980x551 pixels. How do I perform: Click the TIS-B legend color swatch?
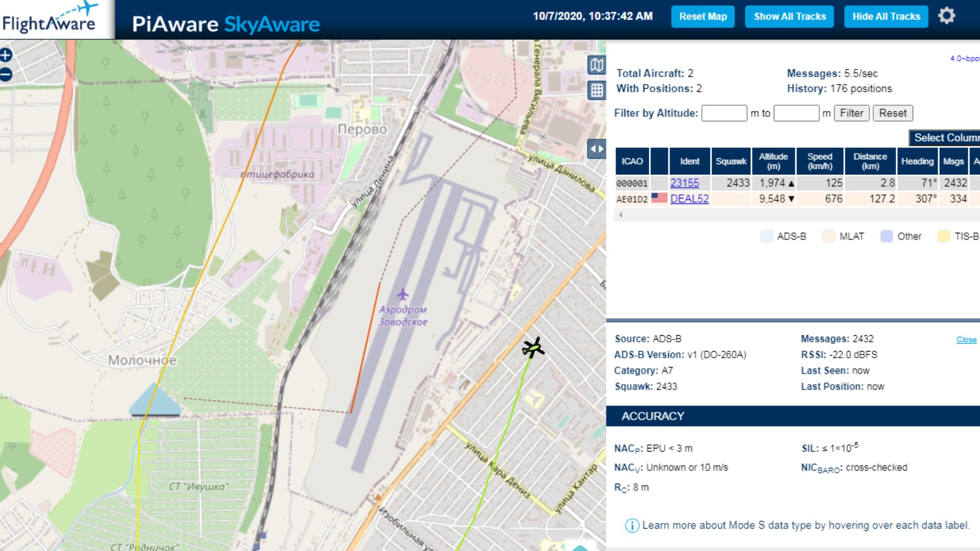click(x=944, y=236)
